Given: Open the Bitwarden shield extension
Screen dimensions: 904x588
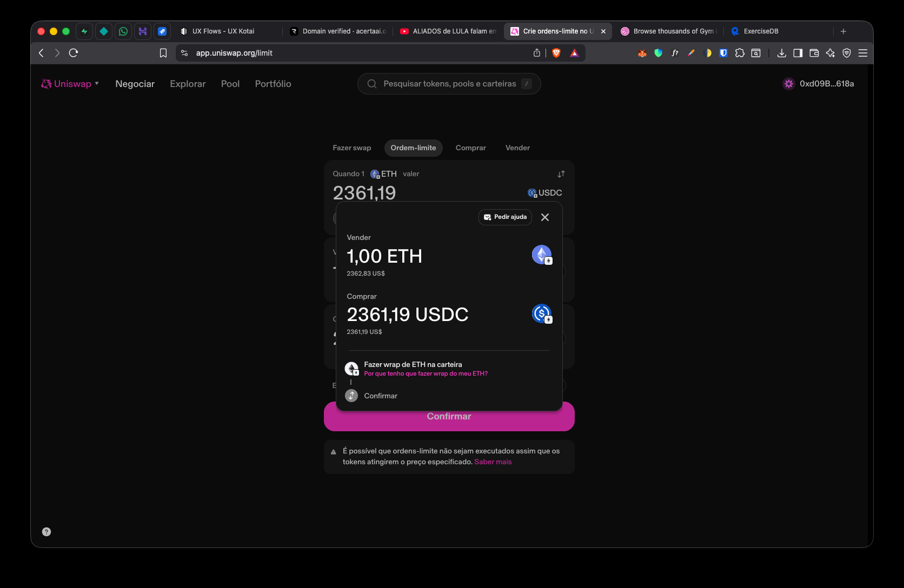Looking at the screenshot, I should pos(723,53).
